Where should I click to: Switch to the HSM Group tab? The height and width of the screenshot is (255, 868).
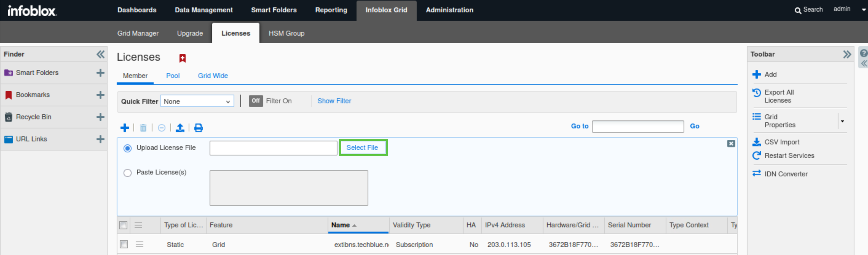tap(286, 33)
